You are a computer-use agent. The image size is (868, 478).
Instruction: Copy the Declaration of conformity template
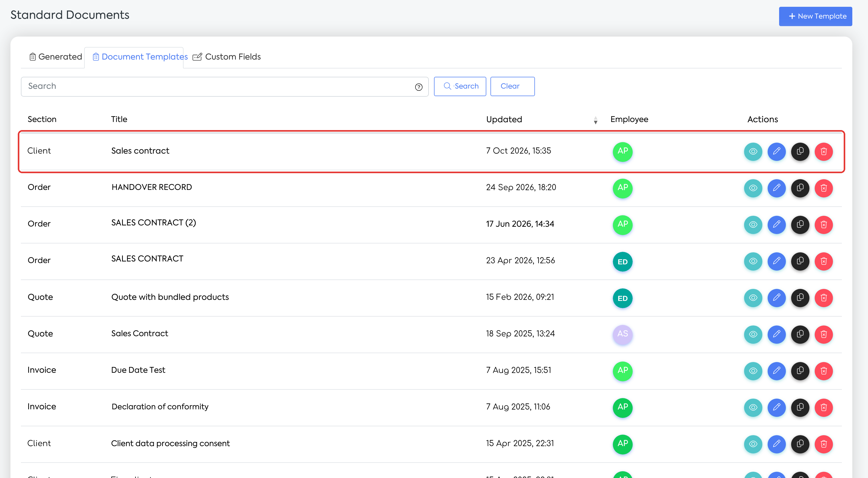[800, 408]
